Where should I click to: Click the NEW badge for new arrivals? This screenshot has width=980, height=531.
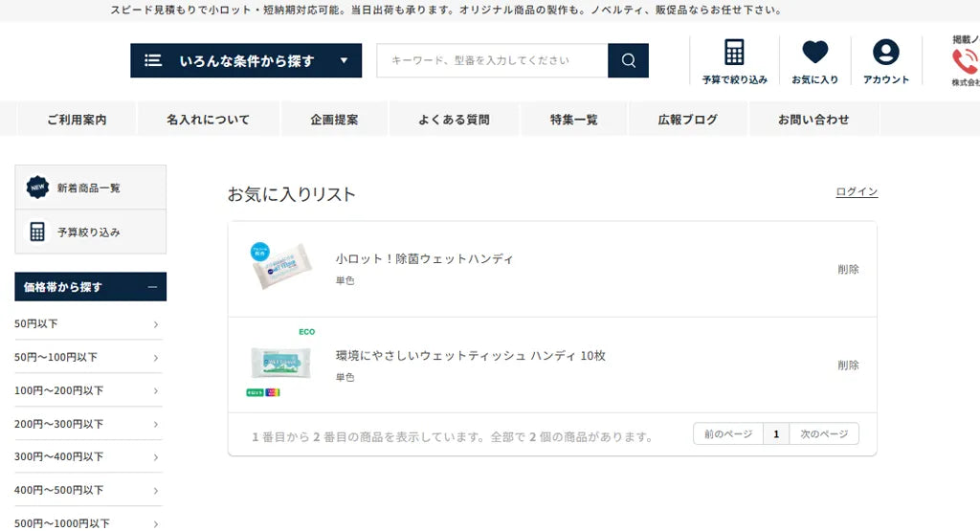pyautogui.click(x=37, y=188)
